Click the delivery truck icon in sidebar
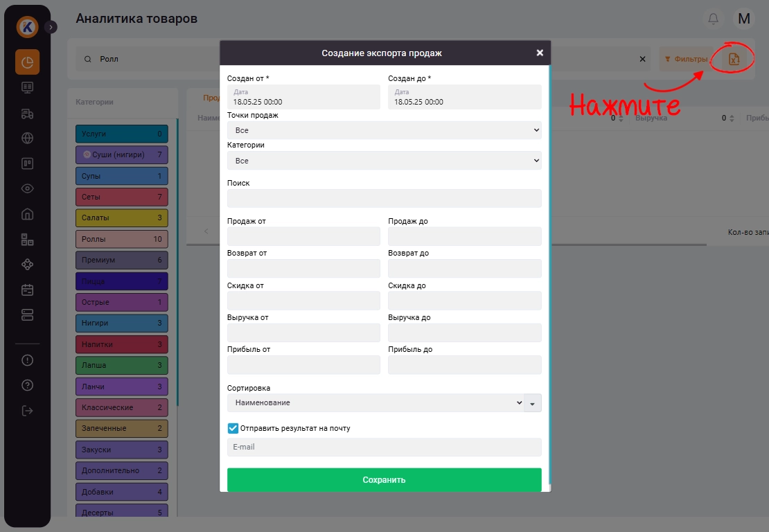769x532 pixels. (x=28, y=113)
